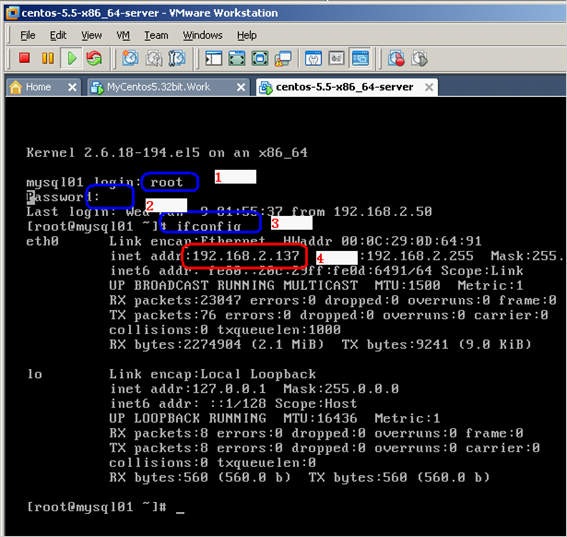Click the lo interface name

[x=35, y=374]
